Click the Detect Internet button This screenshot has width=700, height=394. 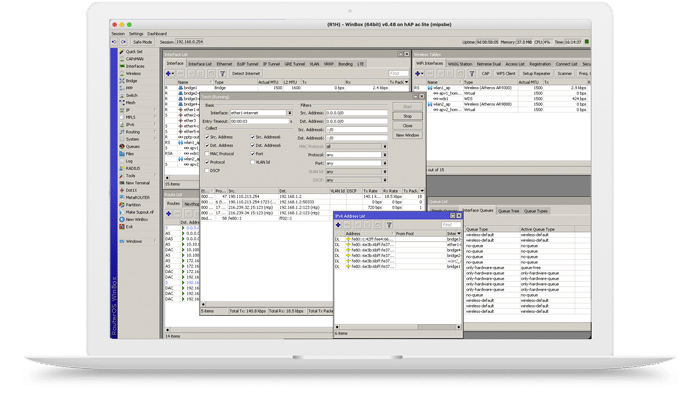tap(246, 74)
